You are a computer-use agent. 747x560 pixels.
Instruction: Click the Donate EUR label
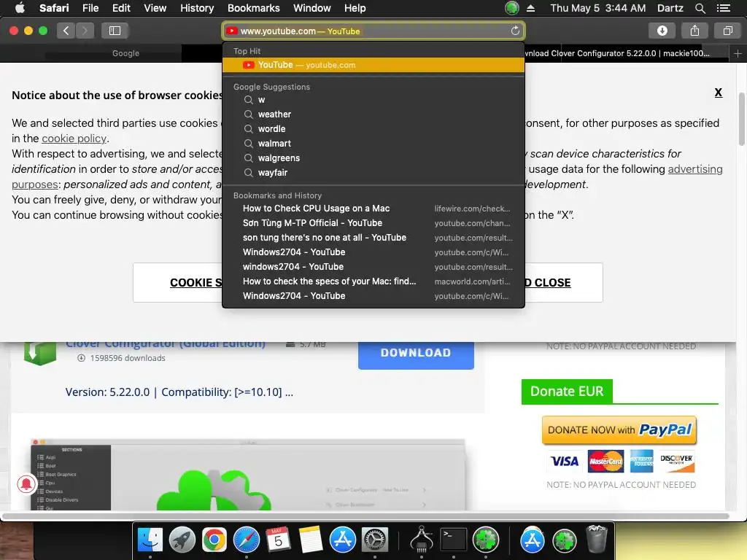(567, 392)
